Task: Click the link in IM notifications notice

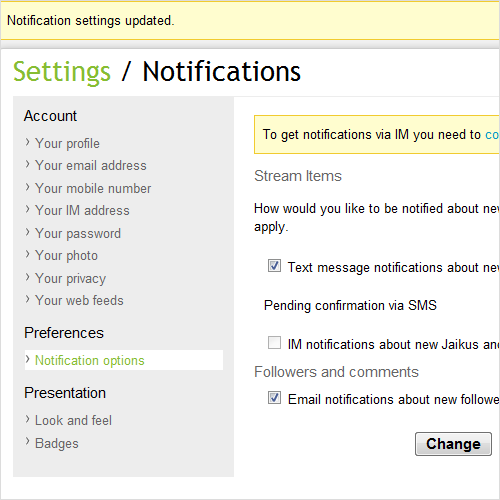Action: click(492, 135)
